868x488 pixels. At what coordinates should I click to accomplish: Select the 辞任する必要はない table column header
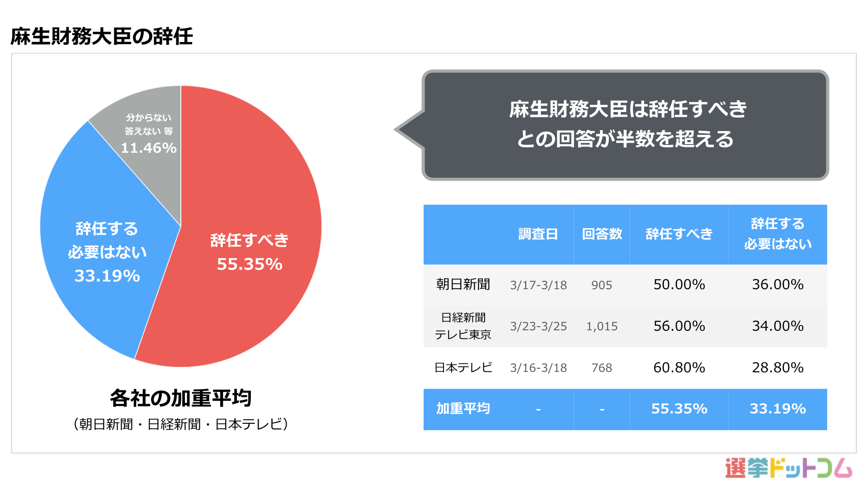[x=778, y=234]
